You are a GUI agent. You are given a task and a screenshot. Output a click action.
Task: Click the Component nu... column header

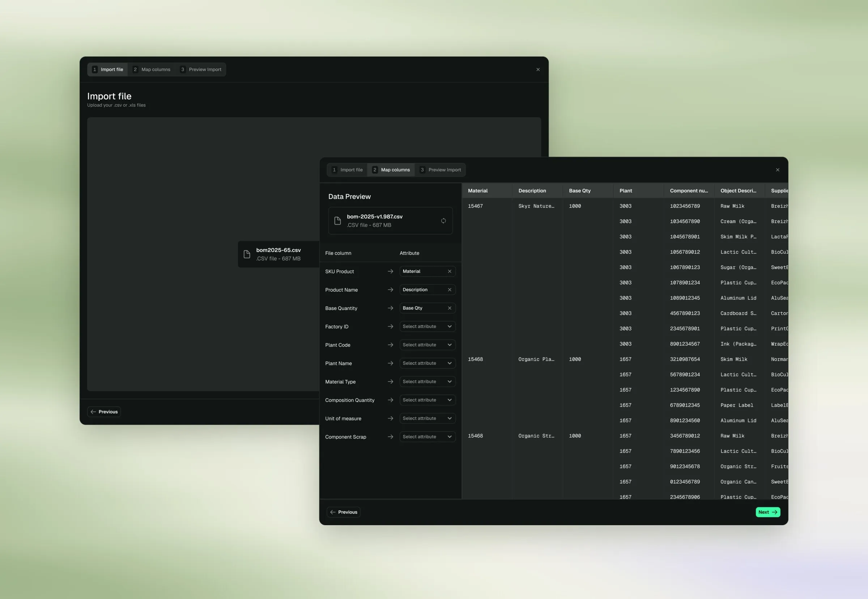click(x=689, y=191)
